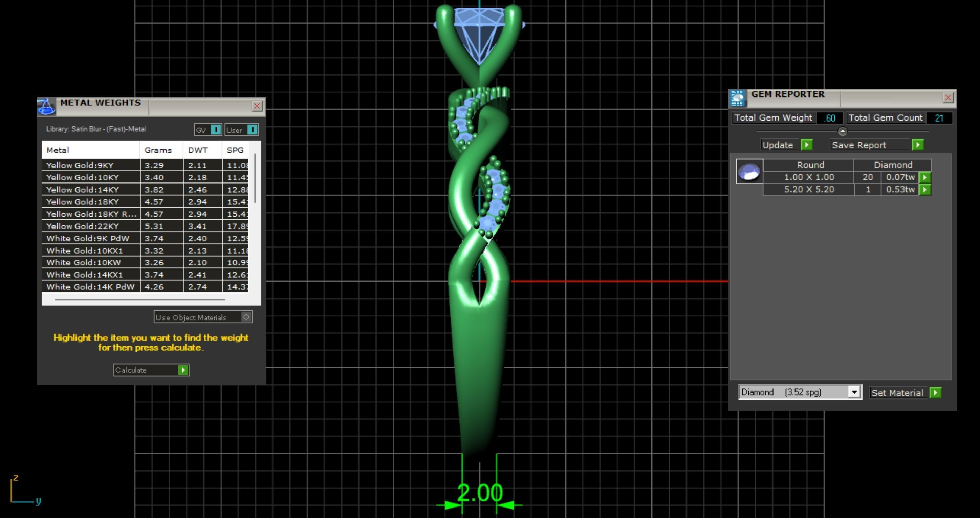Viewport: 980px width, 518px height.
Task: Click the Diamond material header cell
Action: [x=893, y=165]
